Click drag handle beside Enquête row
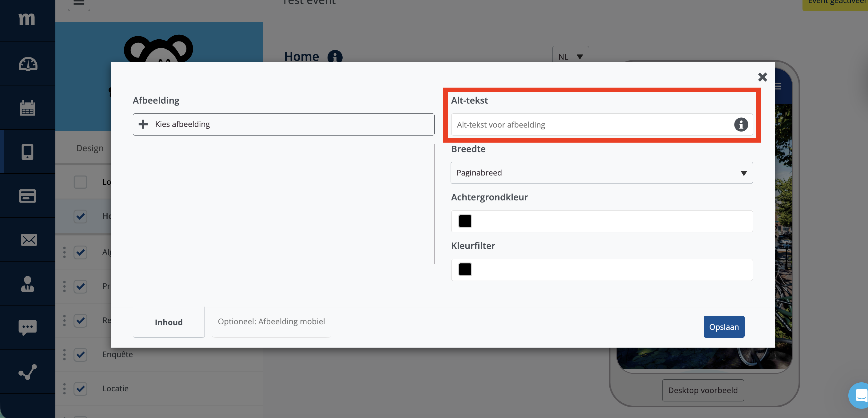This screenshot has width=868, height=418. tap(64, 355)
